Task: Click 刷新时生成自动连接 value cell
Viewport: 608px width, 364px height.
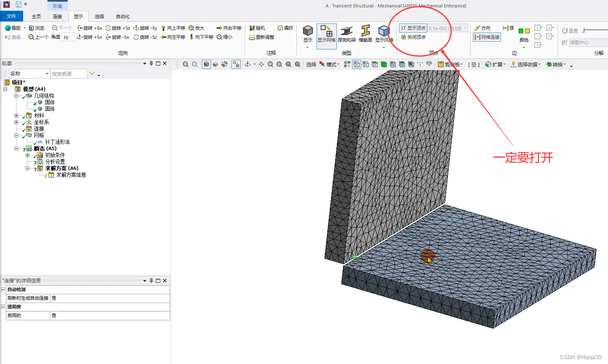Action: 110,298
